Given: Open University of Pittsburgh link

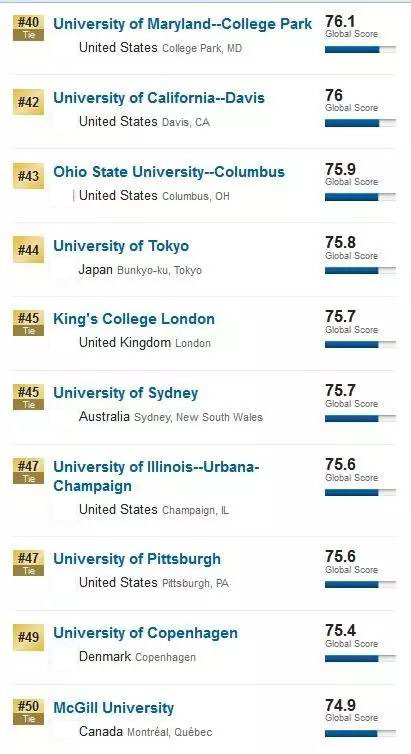Looking at the screenshot, I should tap(137, 559).
